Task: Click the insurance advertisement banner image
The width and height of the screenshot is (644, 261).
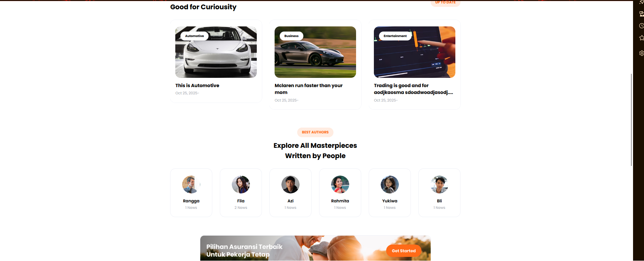Action: click(315, 248)
